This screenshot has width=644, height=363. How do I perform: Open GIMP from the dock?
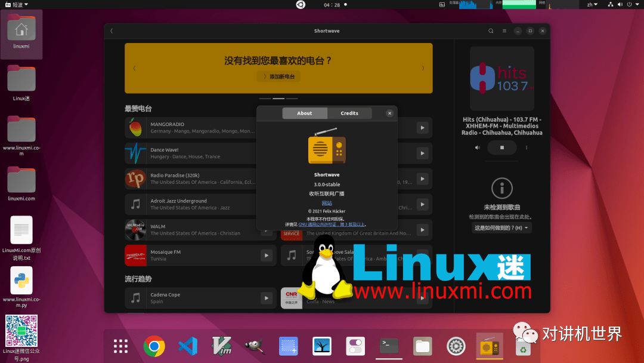pyautogui.click(x=255, y=346)
